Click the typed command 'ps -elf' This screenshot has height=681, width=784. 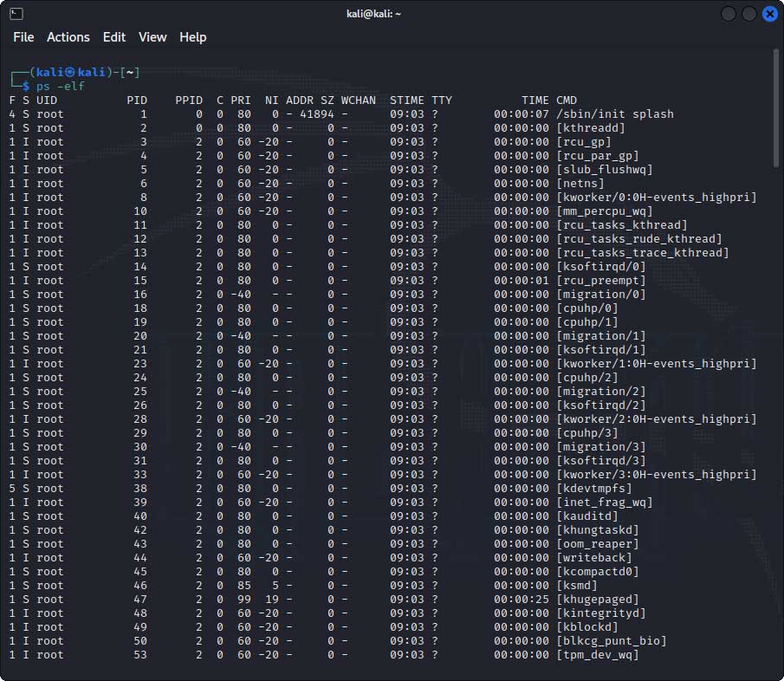(60, 87)
